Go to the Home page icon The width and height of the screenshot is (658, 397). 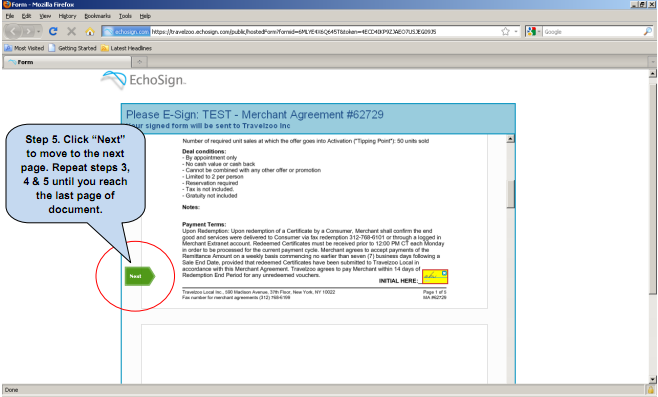(89, 31)
